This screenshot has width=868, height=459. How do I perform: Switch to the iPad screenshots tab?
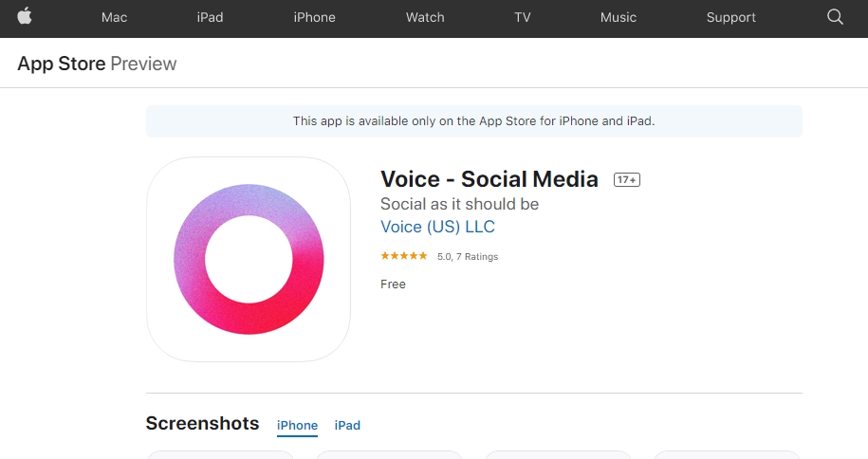click(347, 426)
